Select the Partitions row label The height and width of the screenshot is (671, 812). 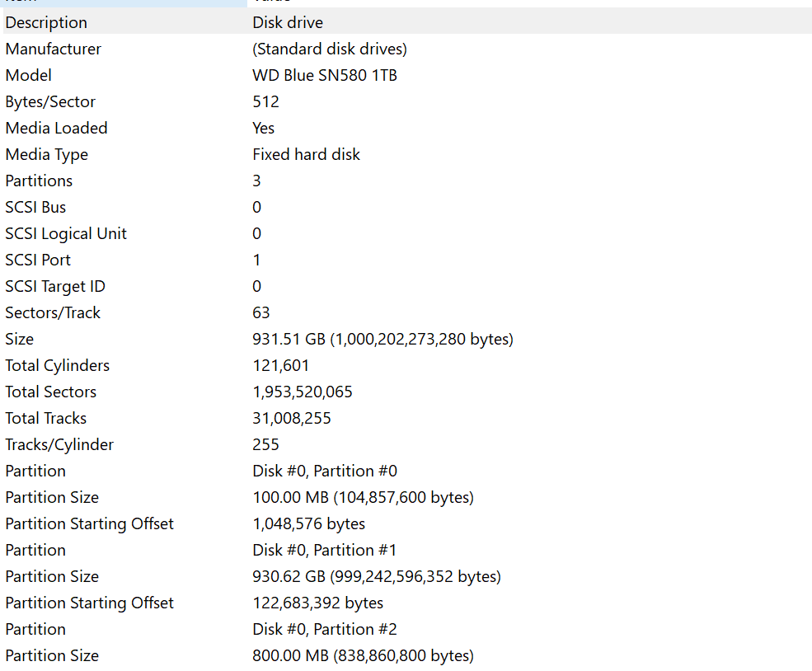click(39, 181)
